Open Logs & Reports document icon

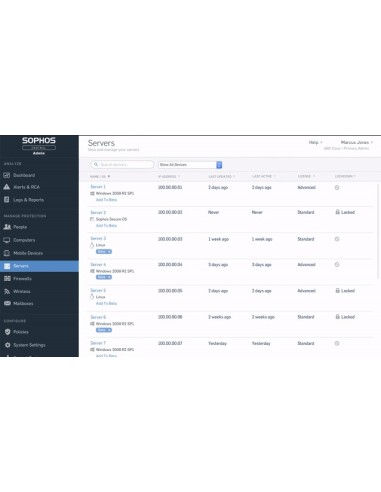(x=6, y=200)
